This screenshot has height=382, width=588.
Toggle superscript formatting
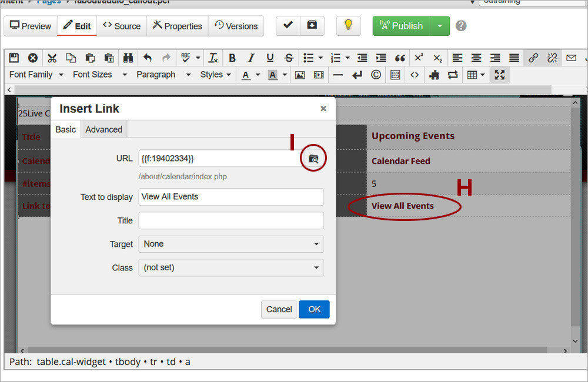(419, 58)
